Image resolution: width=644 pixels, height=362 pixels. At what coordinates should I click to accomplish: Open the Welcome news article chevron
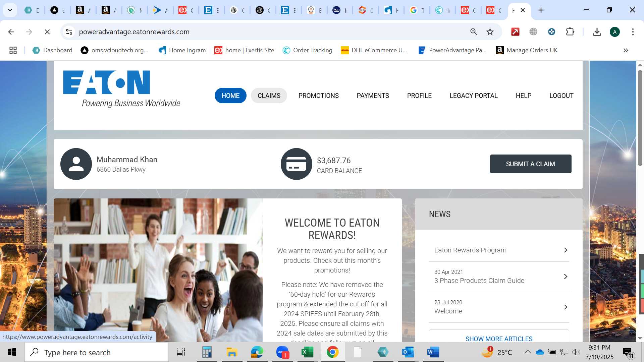pos(566,307)
